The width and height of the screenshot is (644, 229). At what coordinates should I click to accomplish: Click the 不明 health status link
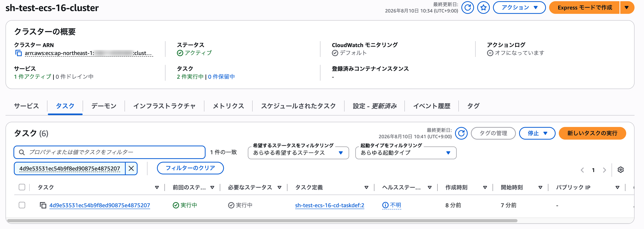396,205
